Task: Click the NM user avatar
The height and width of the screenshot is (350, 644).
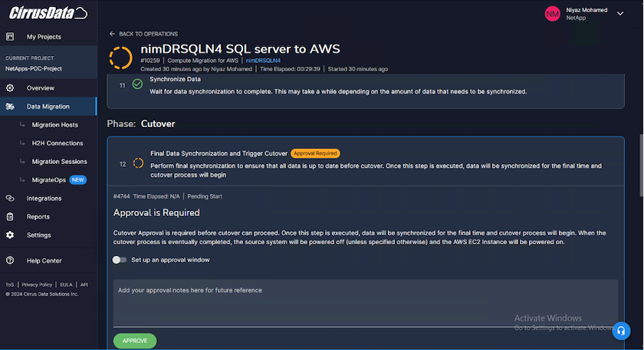Action: (553, 14)
